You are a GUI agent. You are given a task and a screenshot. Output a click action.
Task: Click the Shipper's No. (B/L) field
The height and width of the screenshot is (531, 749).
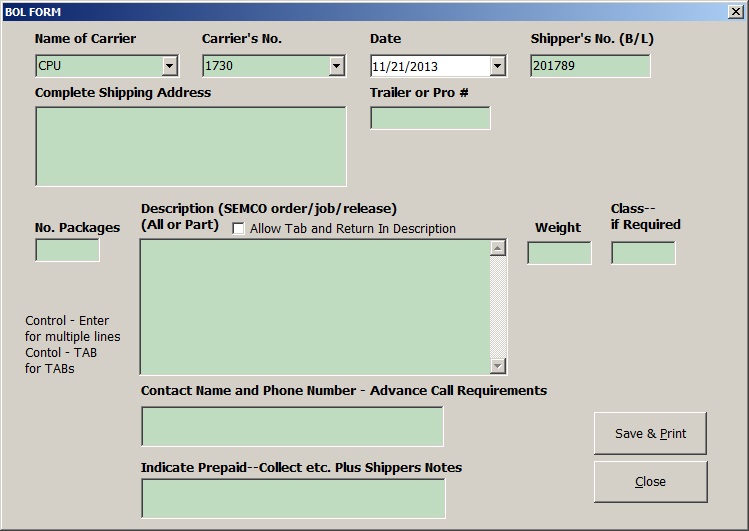[x=590, y=66]
